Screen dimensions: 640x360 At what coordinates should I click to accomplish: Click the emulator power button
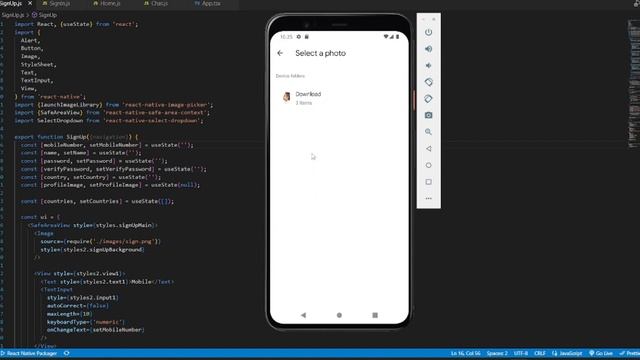pyautogui.click(x=428, y=32)
